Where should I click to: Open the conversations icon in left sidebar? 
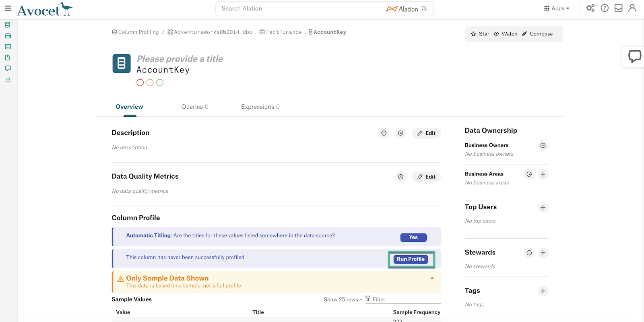point(8,68)
